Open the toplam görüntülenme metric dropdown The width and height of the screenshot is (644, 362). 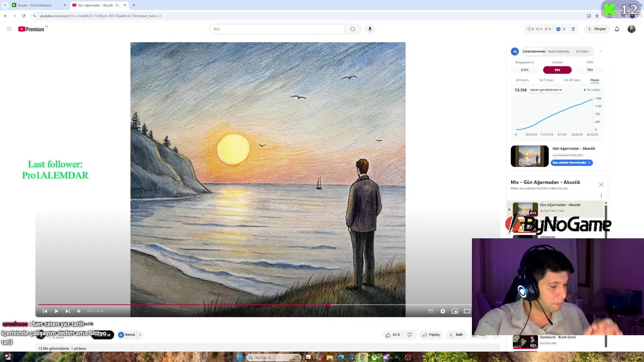545,90
